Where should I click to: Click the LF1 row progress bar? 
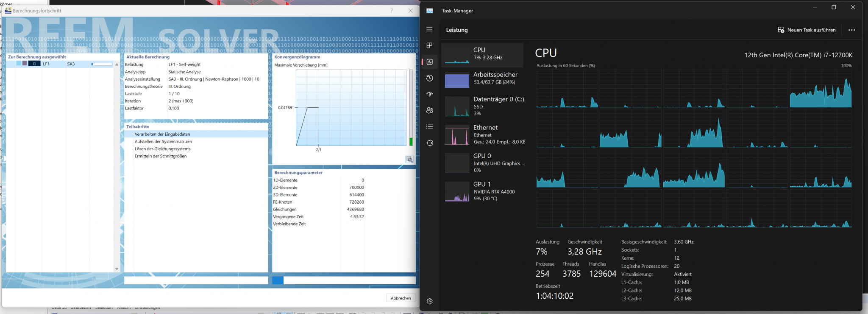(x=102, y=64)
